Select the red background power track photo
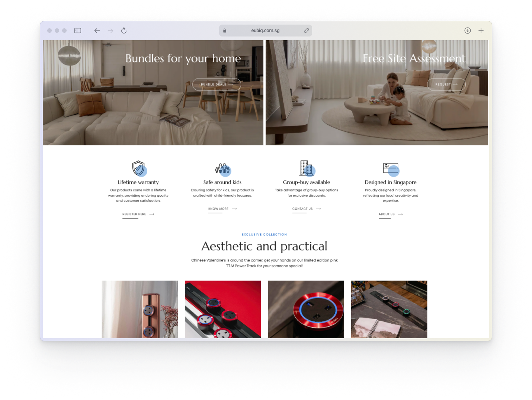532x400 pixels. pyautogui.click(x=223, y=309)
